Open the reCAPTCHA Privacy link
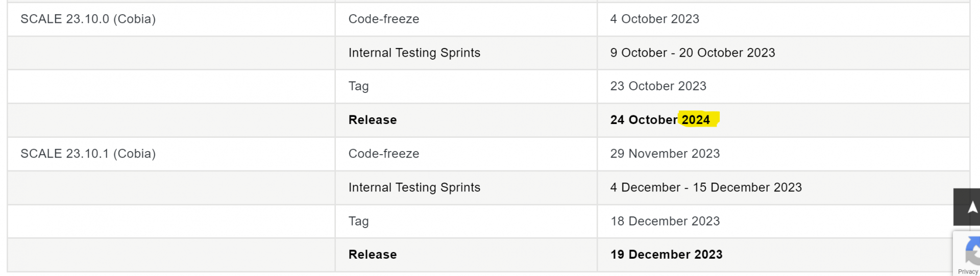This screenshot has height=276, width=980. click(968, 272)
